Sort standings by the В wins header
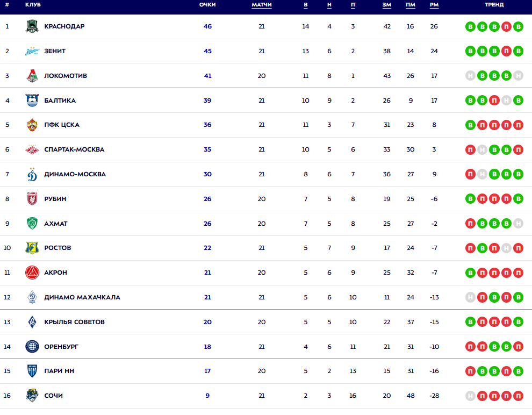 click(x=306, y=5)
